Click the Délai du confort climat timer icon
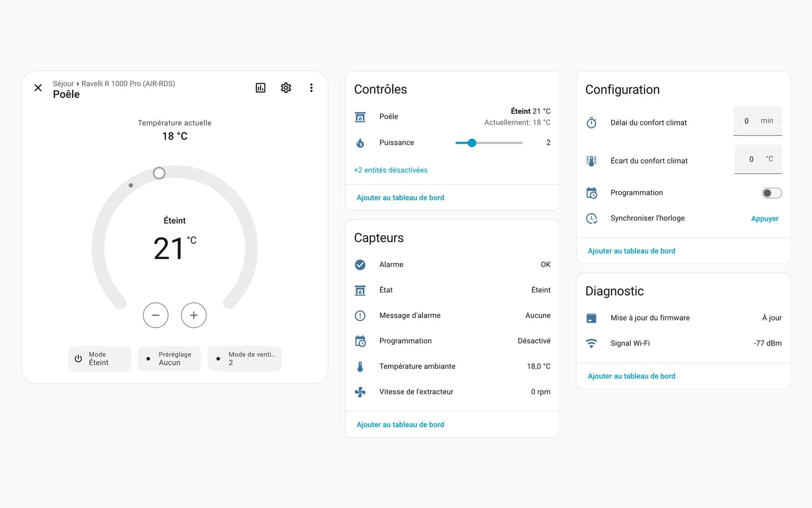The height and width of the screenshot is (508, 812). pos(592,122)
